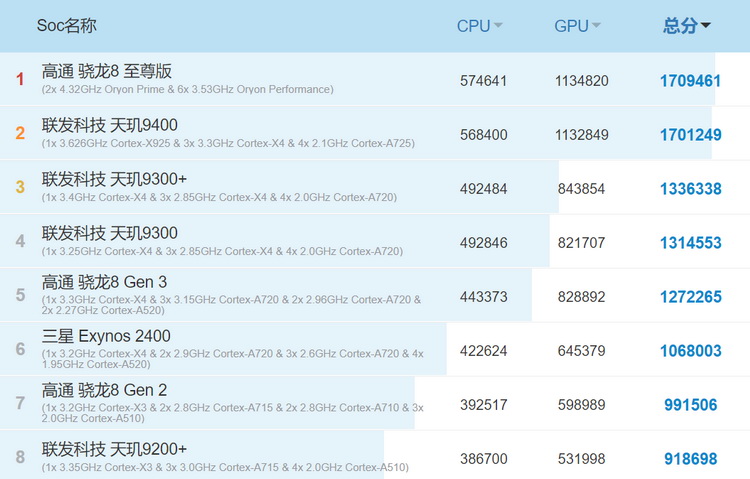Click GPU score 821707

(581, 243)
